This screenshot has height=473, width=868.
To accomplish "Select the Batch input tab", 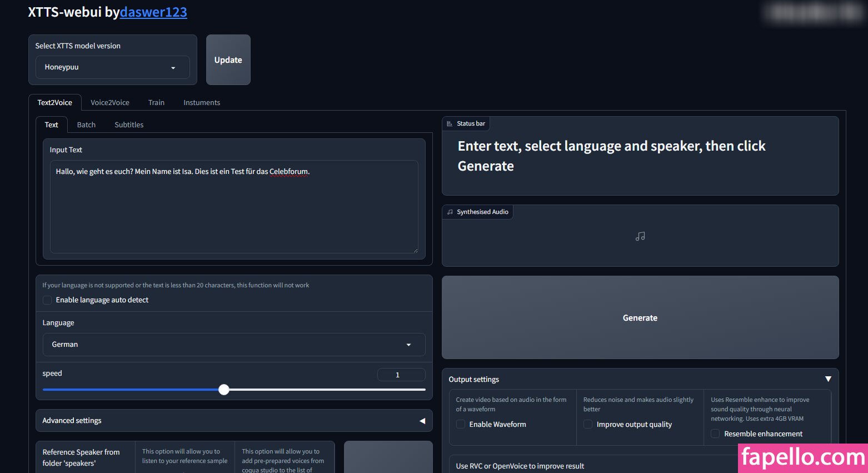I will coord(86,125).
